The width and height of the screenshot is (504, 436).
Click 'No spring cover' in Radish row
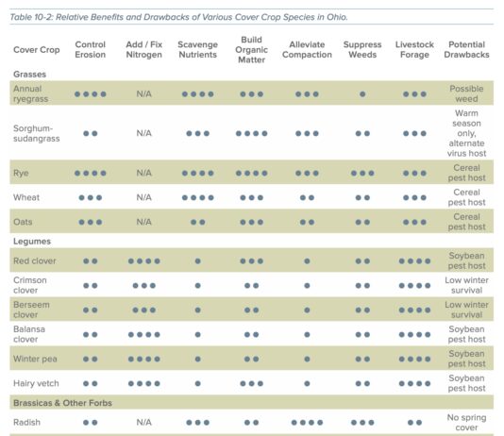(466, 422)
